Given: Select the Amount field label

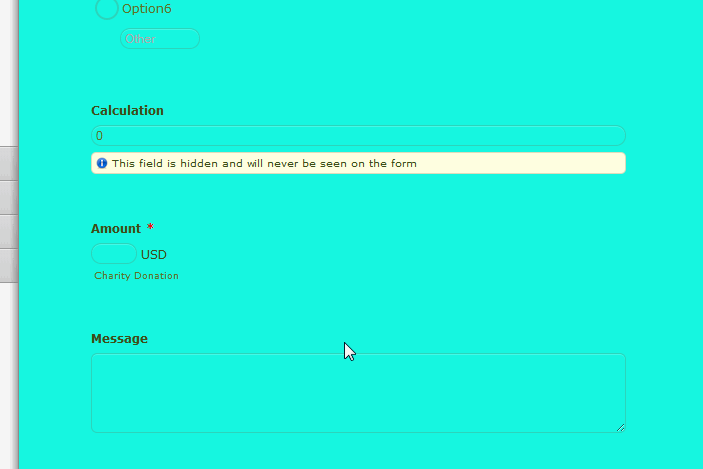Looking at the screenshot, I should tap(116, 229).
